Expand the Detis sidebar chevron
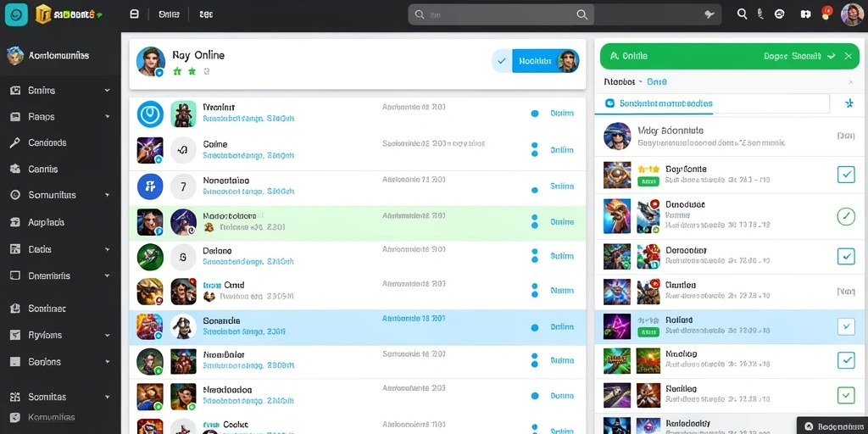868x434 pixels. click(x=108, y=250)
